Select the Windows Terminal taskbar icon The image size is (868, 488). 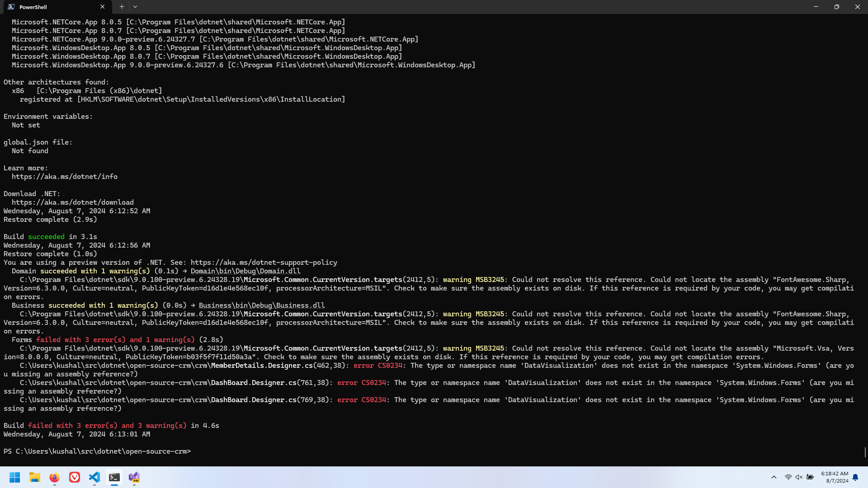[x=114, y=477]
